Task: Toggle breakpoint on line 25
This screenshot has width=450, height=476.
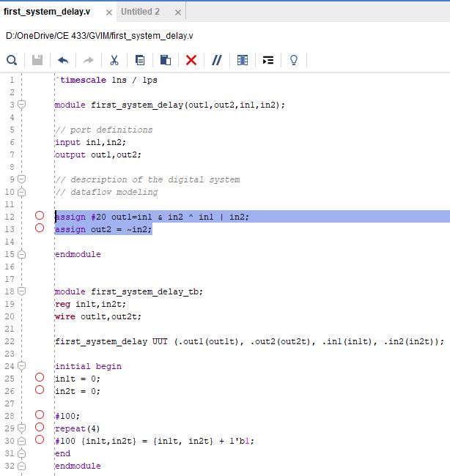Action: [x=40, y=377]
